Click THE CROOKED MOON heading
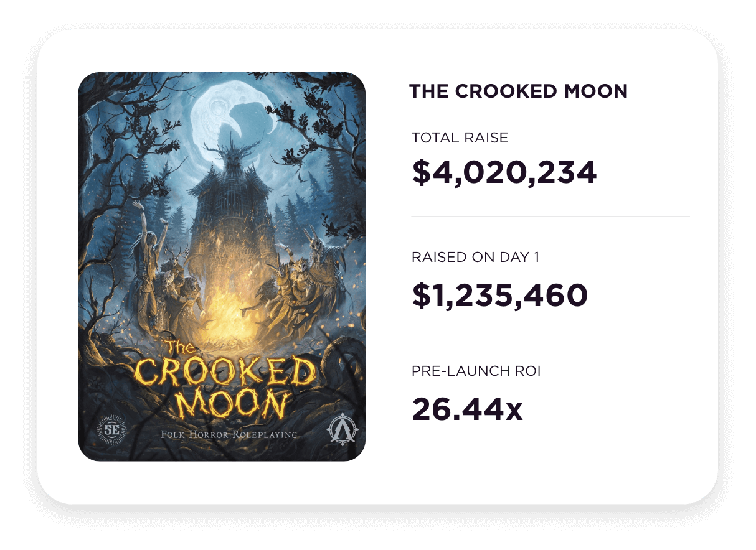Viewport: 756px width, 550px height. pos(518,91)
